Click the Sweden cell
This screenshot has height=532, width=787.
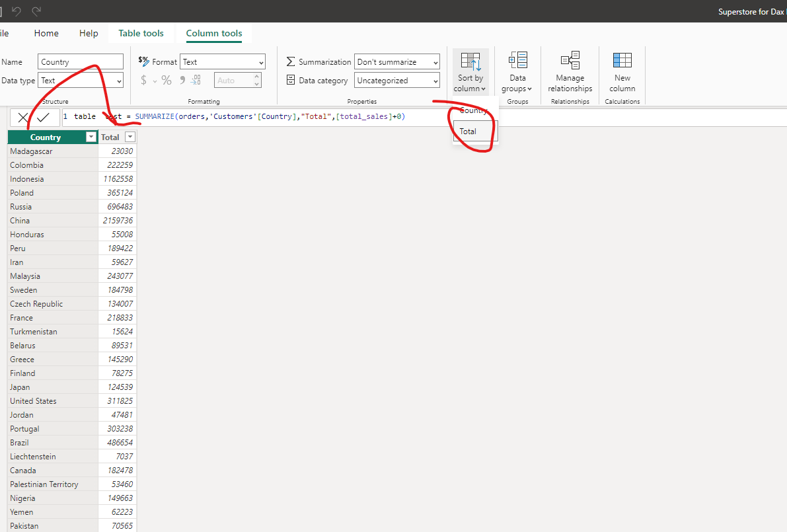coord(53,290)
